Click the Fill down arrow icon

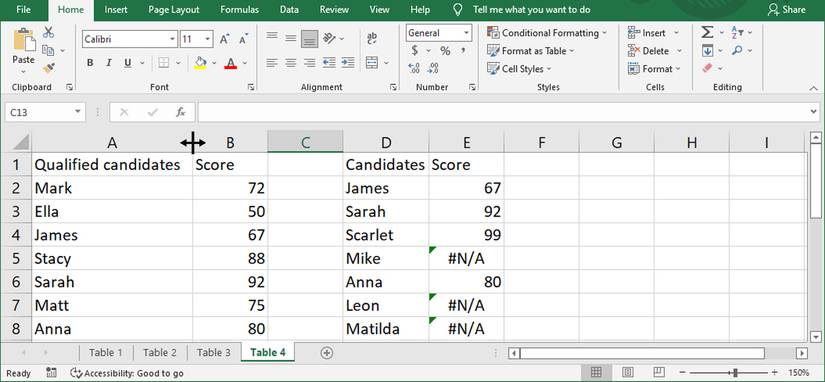(x=707, y=51)
